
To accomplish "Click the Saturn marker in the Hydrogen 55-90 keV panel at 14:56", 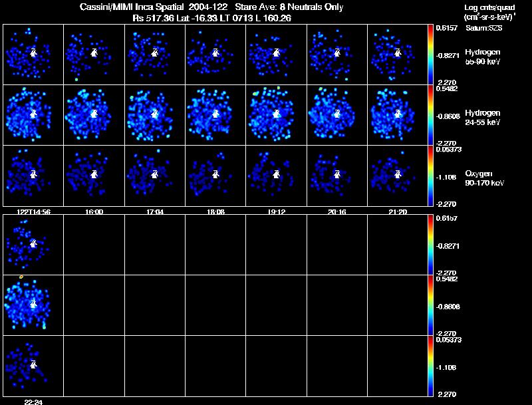I will pos(33,53).
